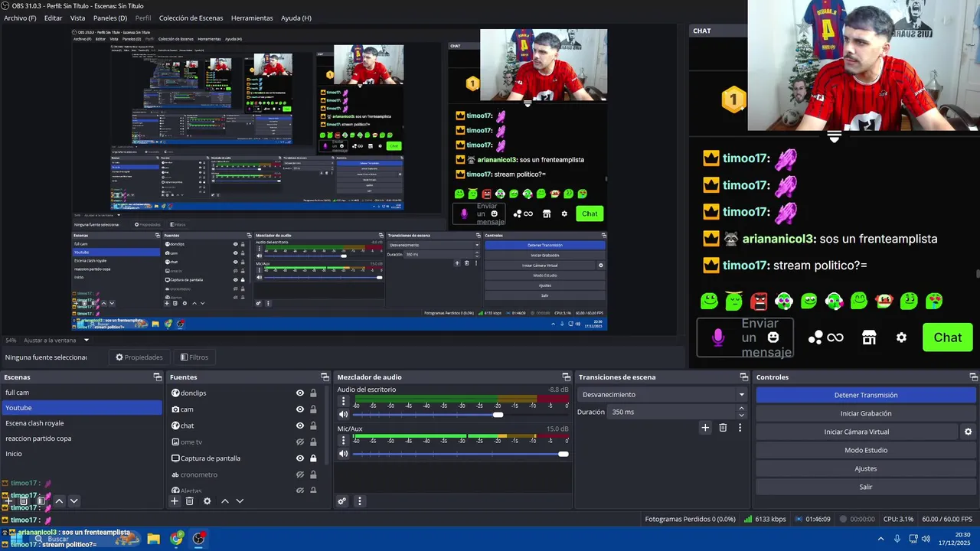
Task: Hide the cam source
Action: (x=300, y=409)
